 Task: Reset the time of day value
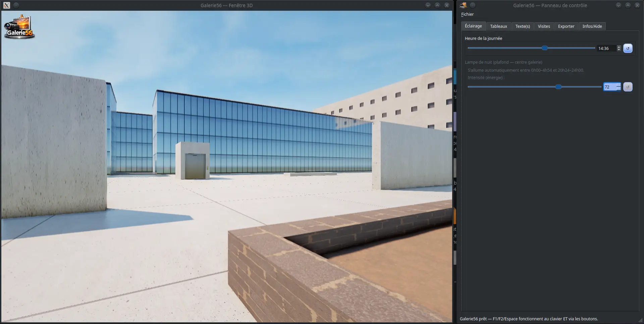point(628,48)
